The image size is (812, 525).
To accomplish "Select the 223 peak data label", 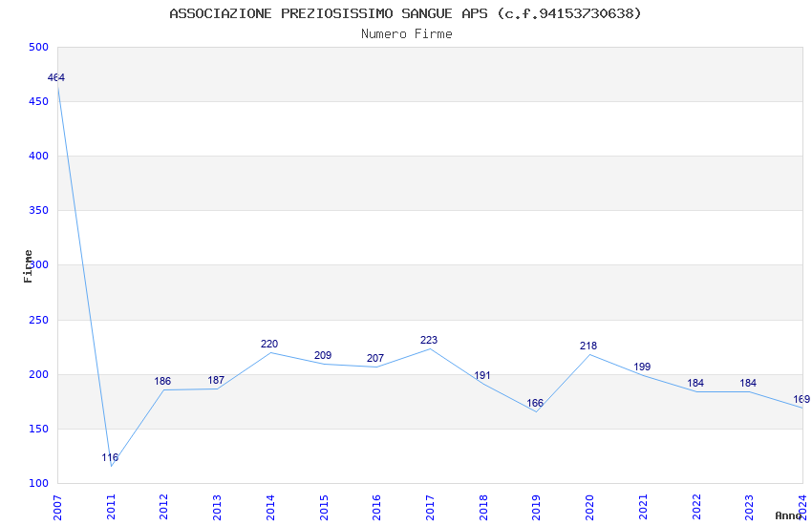I will coord(429,341).
